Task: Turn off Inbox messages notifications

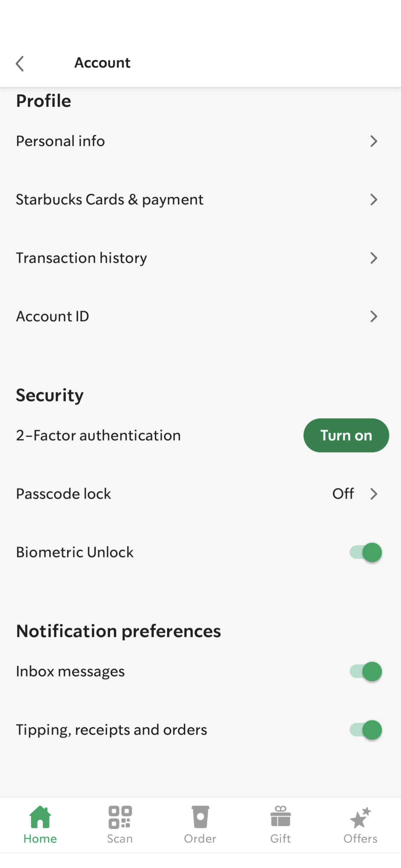Action: (366, 671)
